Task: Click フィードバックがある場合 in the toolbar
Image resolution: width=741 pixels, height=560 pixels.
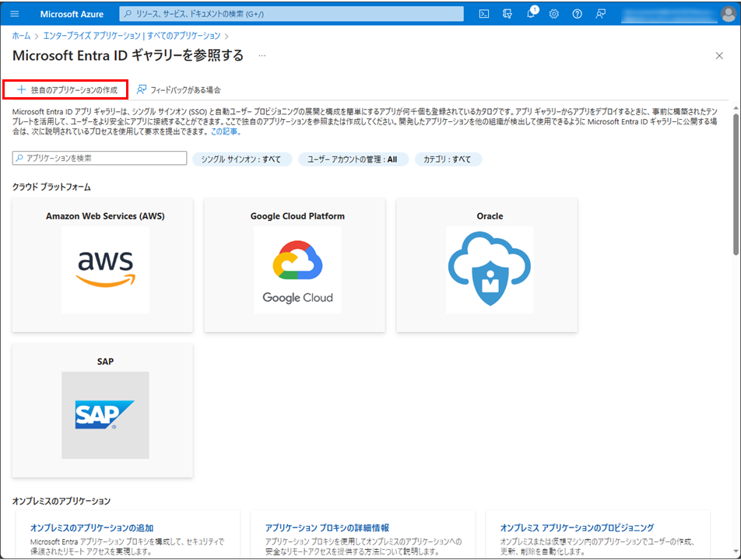Action: pyautogui.click(x=178, y=89)
